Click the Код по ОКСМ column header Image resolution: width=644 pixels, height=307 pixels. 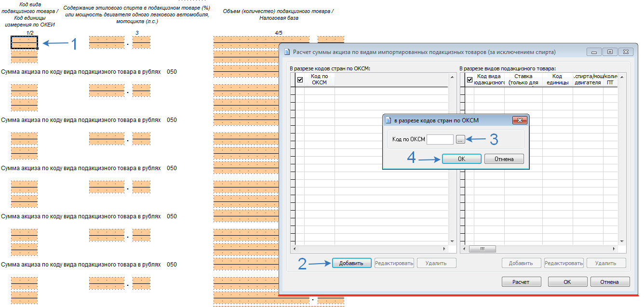pos(319,80)
